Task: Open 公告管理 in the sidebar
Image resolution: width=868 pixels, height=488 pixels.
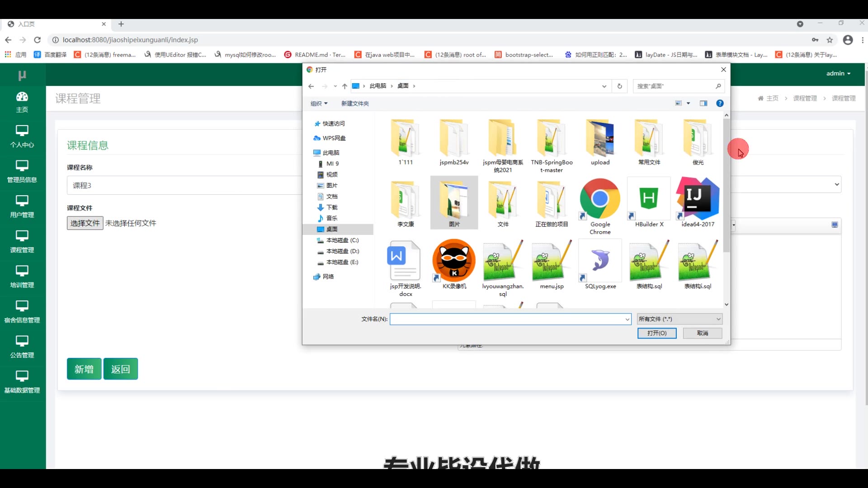Action: (22, 347)
